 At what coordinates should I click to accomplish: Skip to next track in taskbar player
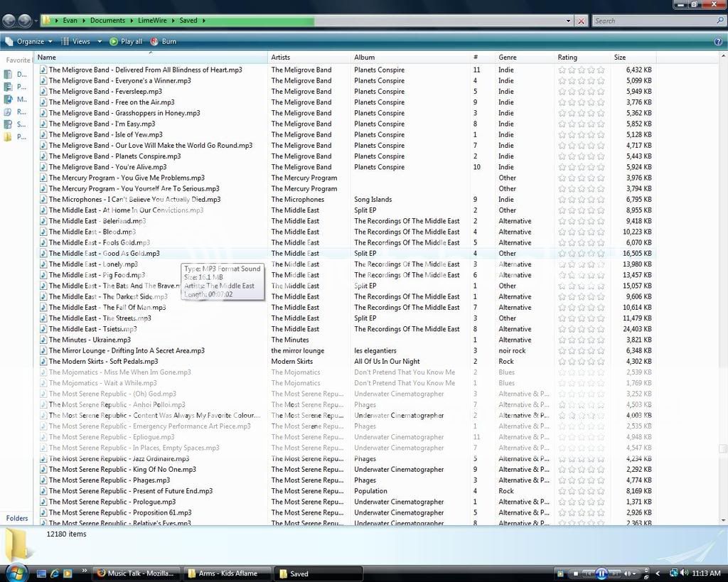pyautogui.click(x=615, y=573)
